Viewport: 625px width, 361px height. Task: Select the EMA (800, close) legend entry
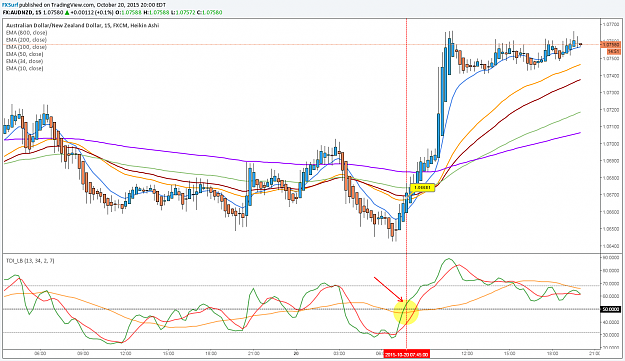point(26,33)
